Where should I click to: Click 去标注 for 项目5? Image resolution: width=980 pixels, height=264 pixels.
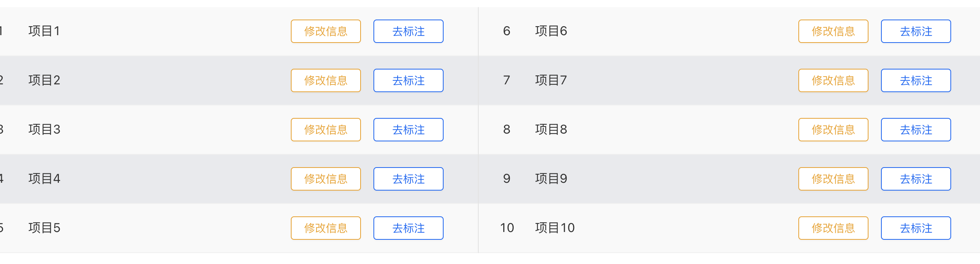pyautogui.click(x=408, y=228)
